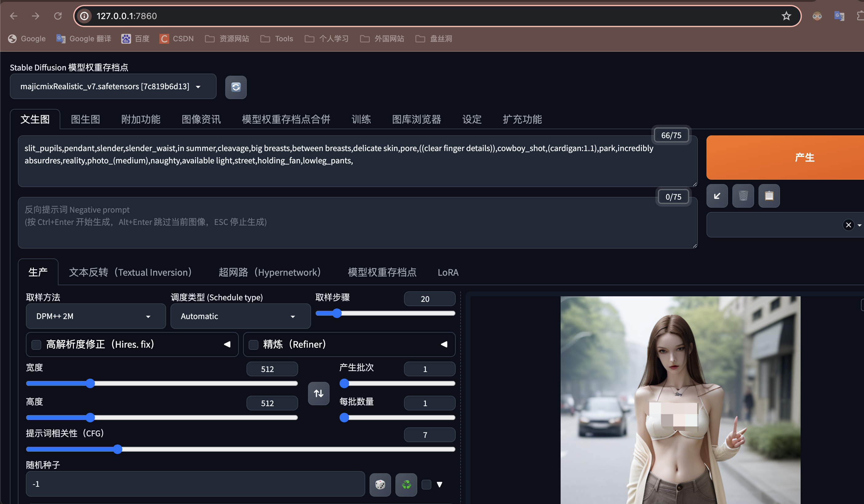Open the 模型权重存档点合併 tab
This screenshot has width=864, height=504.
click(286, 119)
